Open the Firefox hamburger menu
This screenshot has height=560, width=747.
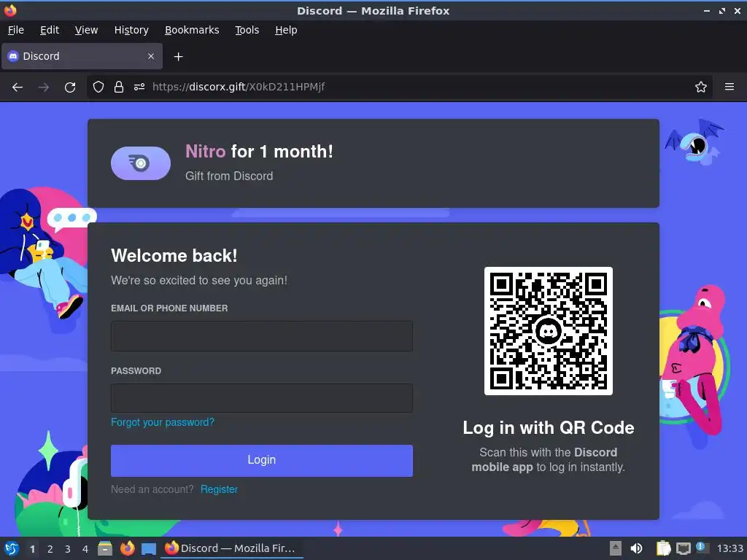coord(729,87)
